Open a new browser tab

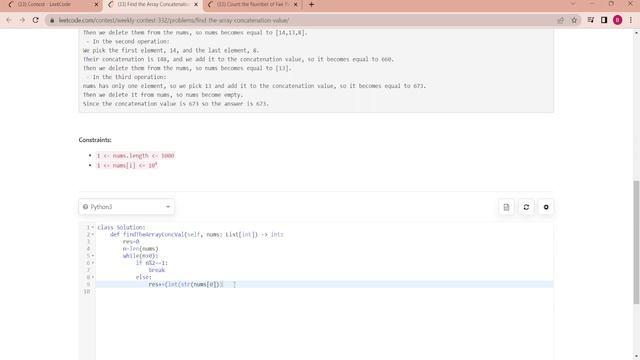coord(311,4)
